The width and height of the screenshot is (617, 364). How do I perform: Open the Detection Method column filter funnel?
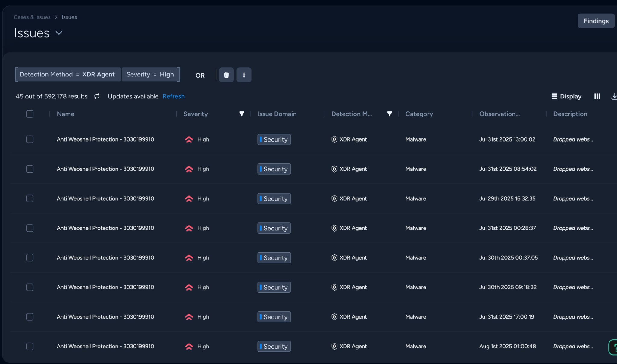tap(390, 114)
